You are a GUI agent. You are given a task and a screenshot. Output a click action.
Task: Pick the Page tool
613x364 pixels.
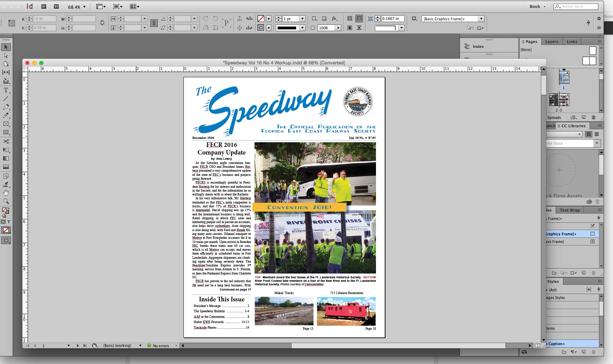(x=6, y=64)
